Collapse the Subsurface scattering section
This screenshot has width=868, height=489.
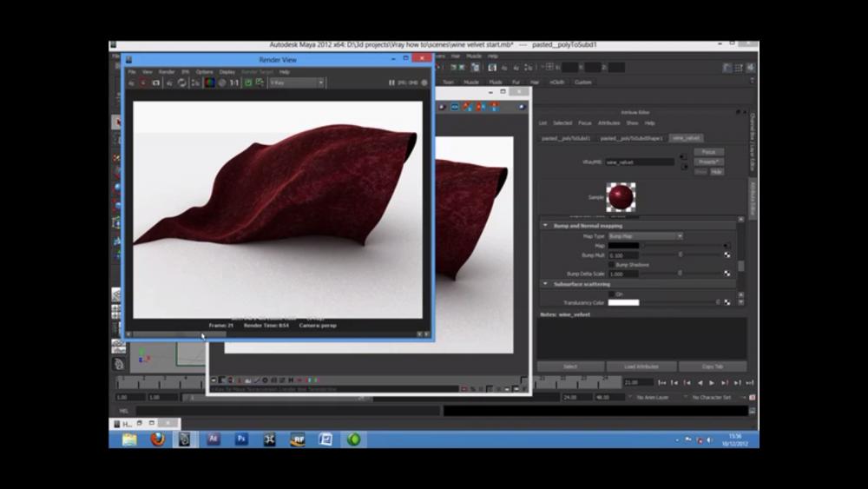[x=545, y=284]
